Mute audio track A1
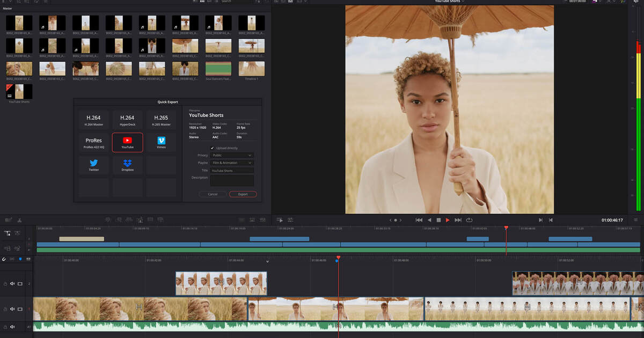Image resolution: width=644 pixels, height=338 pixels. (x=12, y=326)
